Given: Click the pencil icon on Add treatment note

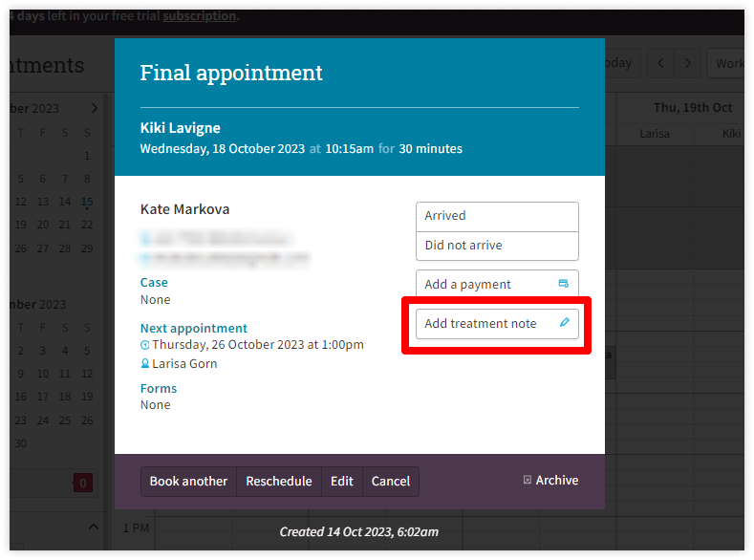Looking at the screenshot, I should click(565, 323).
